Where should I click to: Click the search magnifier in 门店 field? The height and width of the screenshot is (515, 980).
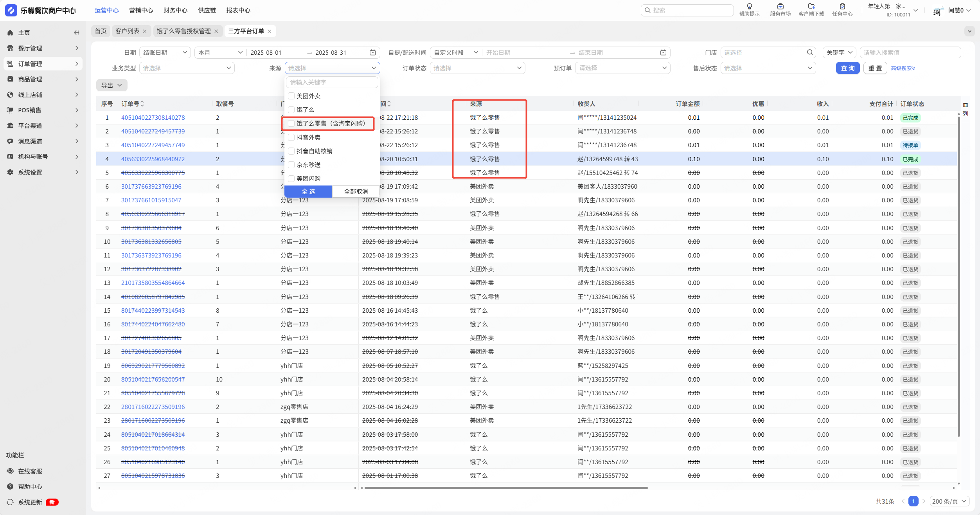810,52
